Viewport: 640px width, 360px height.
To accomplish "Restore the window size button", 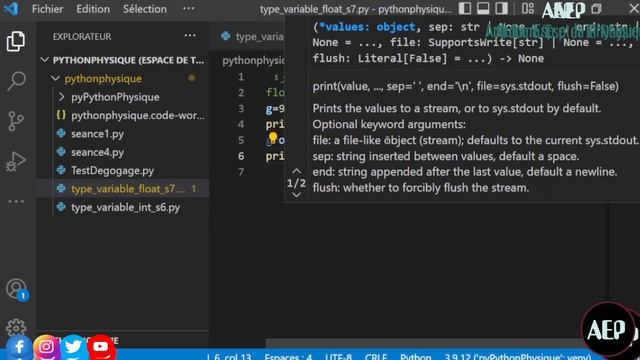I will pyautogui.click(x=596, y=9).
